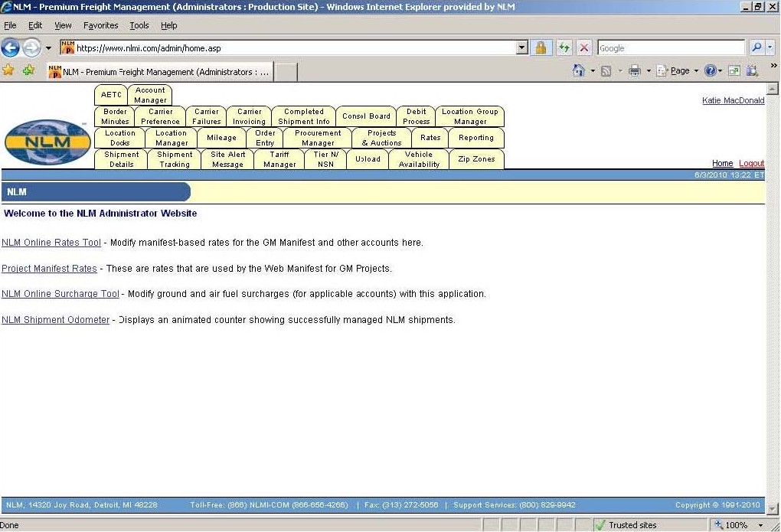The height and width of the screenshot is (532, 781).
Task: Open the Project Manifest Rates link
Action: point(49,269)
